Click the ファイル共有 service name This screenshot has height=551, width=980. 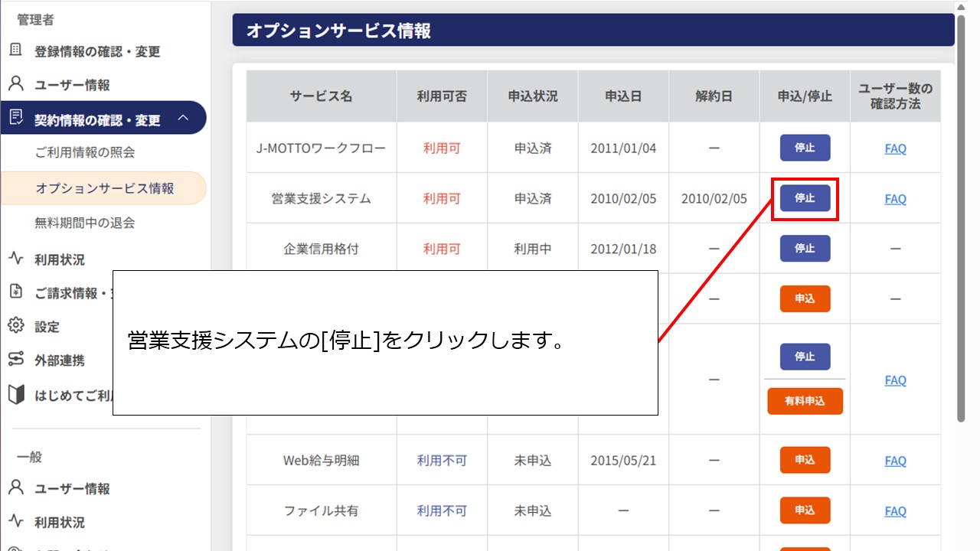[322, 511]
